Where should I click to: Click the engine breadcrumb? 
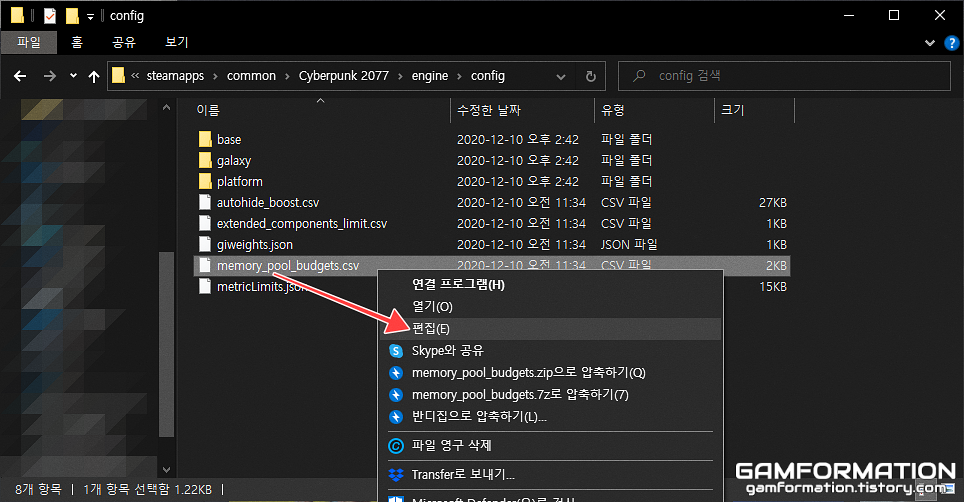click(430, 76)
